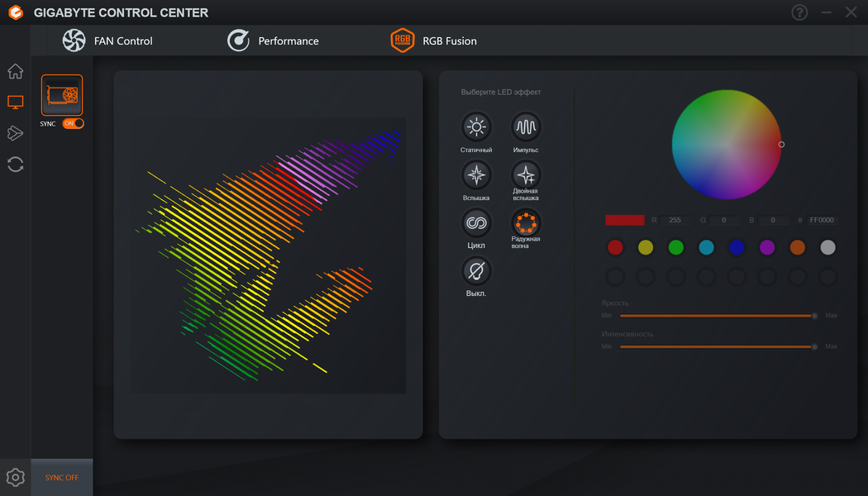Click the last empty custom color slot

[x=827, y=276]
